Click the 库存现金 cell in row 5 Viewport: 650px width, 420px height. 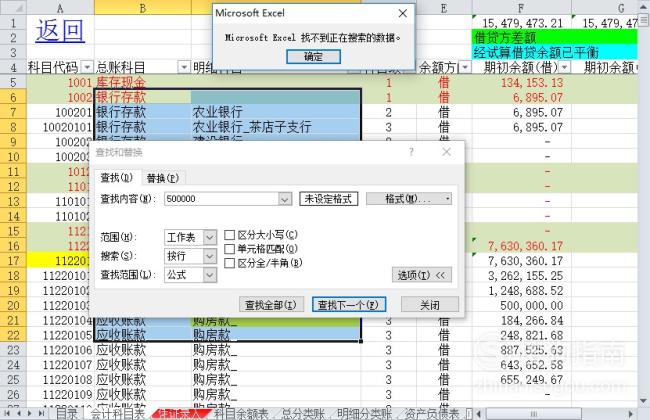pyautogui.click(x=143, y=82)
